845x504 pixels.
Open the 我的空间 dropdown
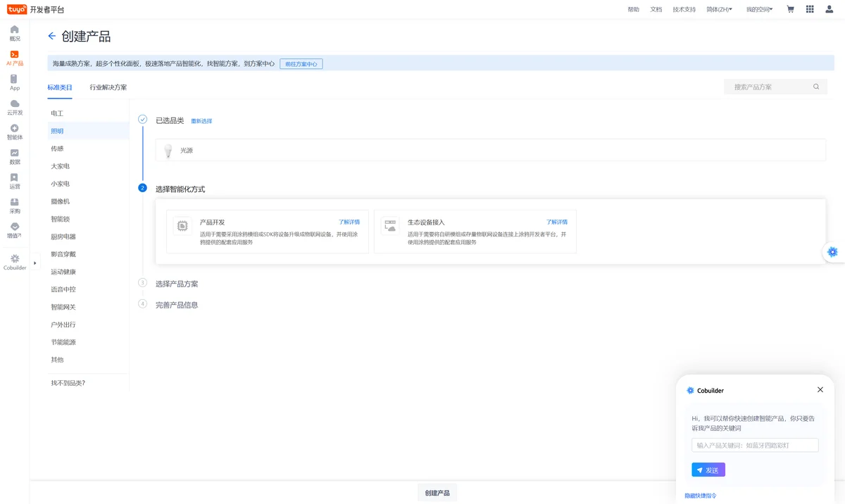pos(759,9)
